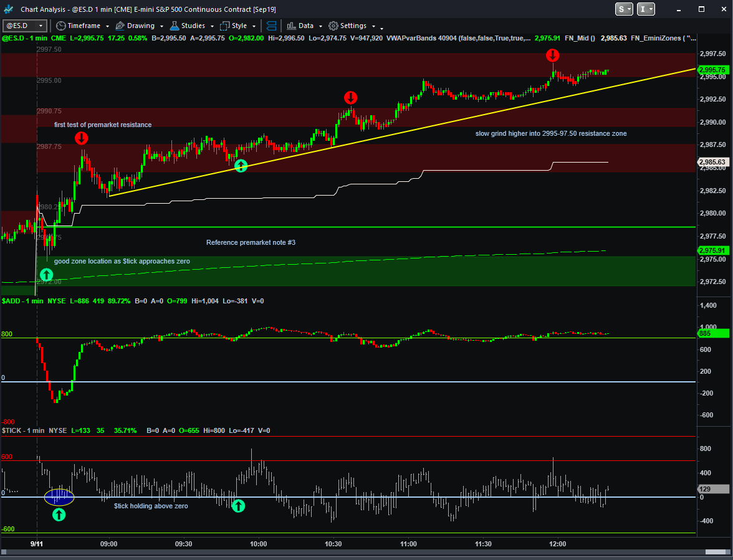Click 'O=2,982.00' open value in status line

tap(246, 38)
